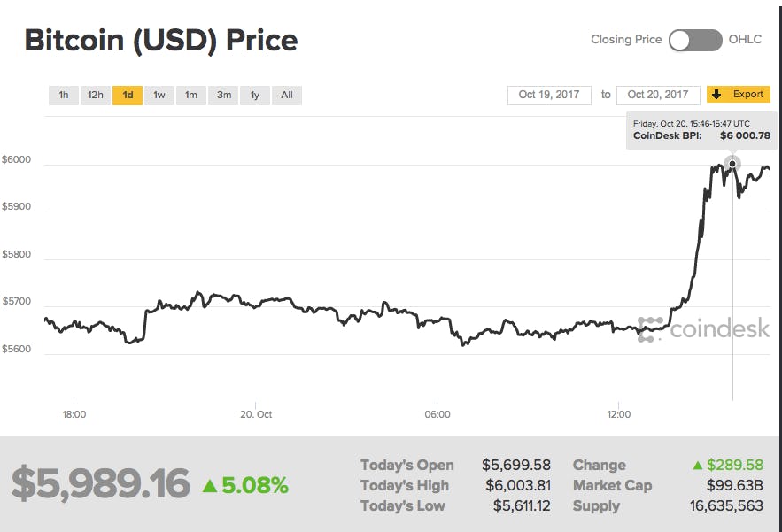
Task: Display All-time price history
Action: pos(287,95)
